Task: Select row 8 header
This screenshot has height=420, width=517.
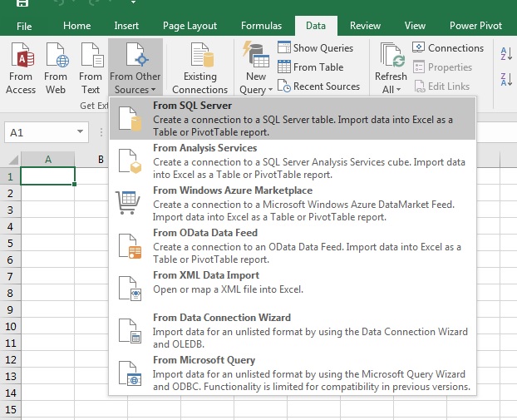Action: 10,293
